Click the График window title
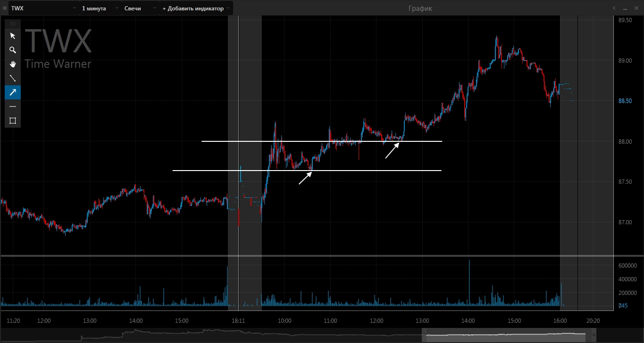 coord(420,8)
